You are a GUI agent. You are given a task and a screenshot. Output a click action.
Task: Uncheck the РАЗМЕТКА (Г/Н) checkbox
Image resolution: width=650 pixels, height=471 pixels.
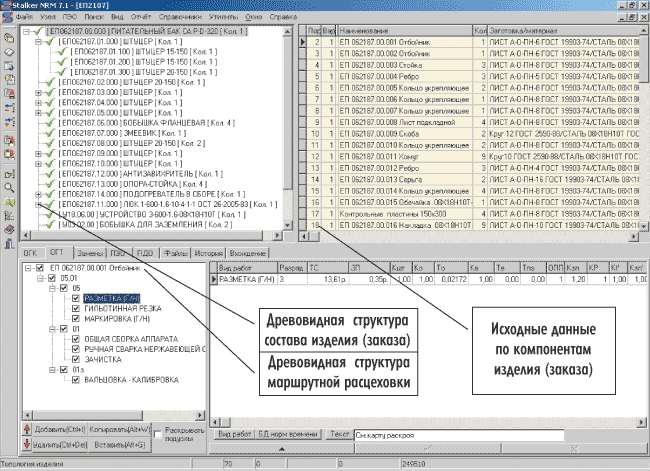pos(76,298)
